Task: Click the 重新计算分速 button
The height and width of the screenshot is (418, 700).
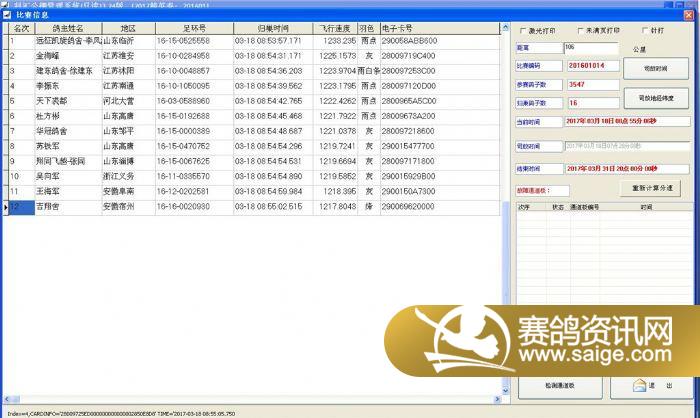Action: (656, 188)
